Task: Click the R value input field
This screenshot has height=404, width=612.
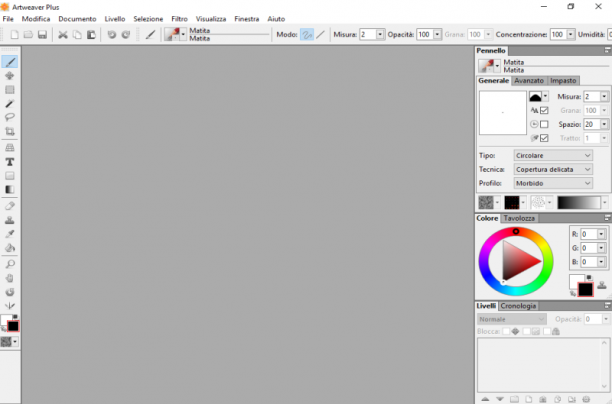Action: click(x=589, y=234)
